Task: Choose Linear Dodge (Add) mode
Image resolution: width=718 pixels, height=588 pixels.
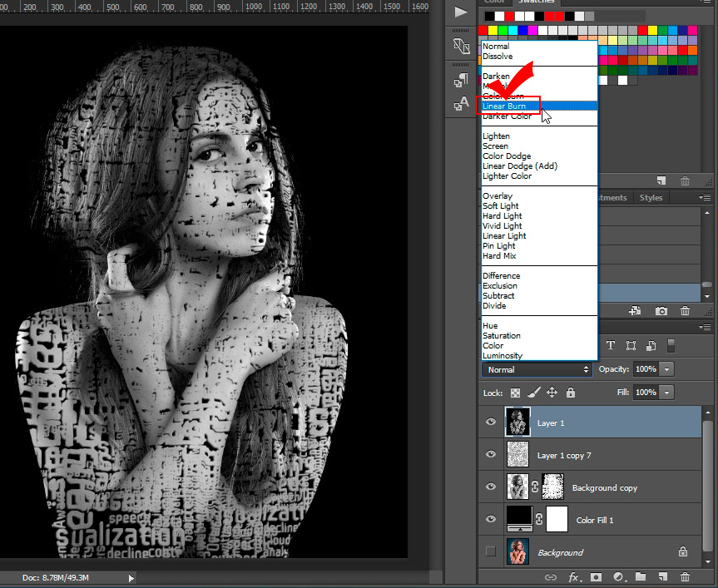Action: pyautogui.click(x=539, y=166)
